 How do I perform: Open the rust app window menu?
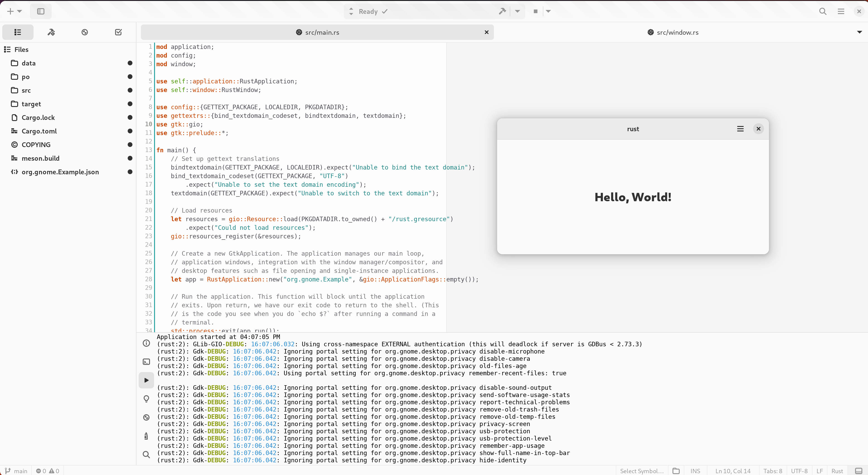point(740,129)
